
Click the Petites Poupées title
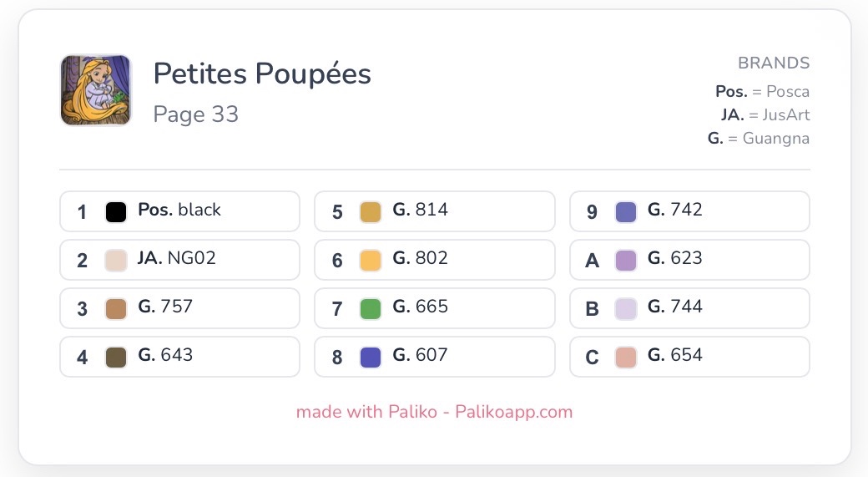(x=262, y=74)
